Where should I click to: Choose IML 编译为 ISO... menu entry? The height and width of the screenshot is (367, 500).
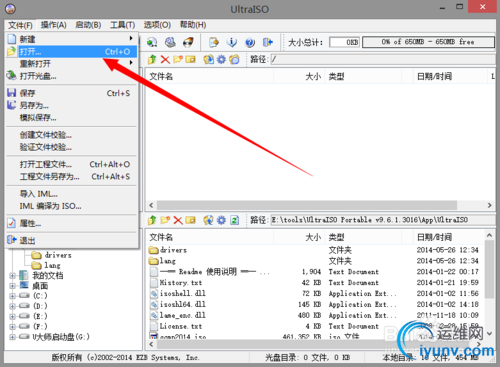pos(71,206)
